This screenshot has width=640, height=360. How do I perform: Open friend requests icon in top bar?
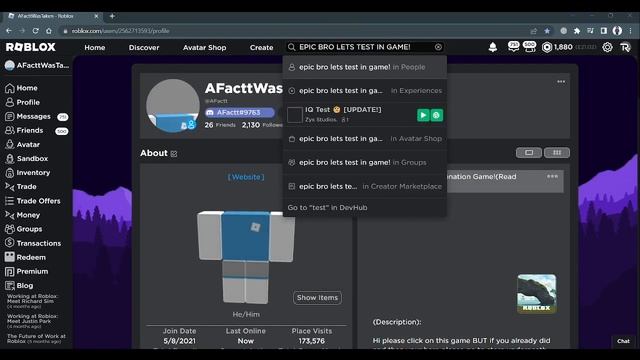529,47
